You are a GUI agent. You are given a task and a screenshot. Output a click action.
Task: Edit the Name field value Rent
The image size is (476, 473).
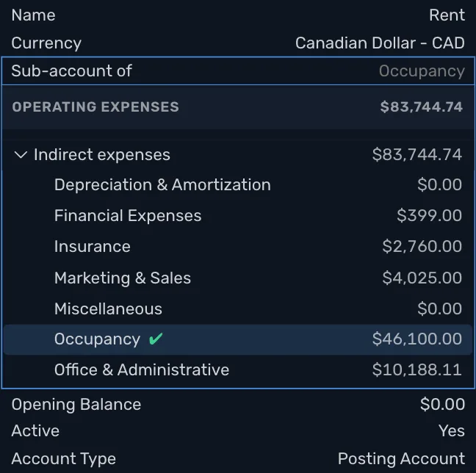coord(447,15)
